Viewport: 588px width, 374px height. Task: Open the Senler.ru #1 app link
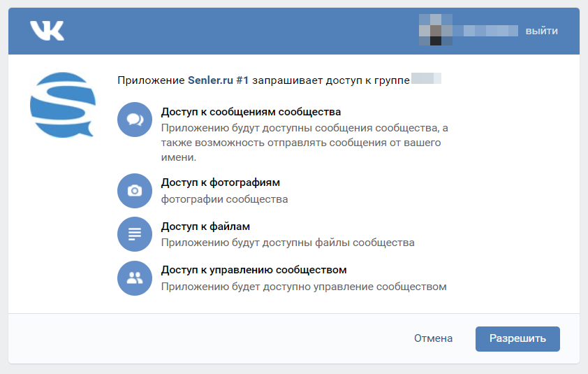pos(219,80)
